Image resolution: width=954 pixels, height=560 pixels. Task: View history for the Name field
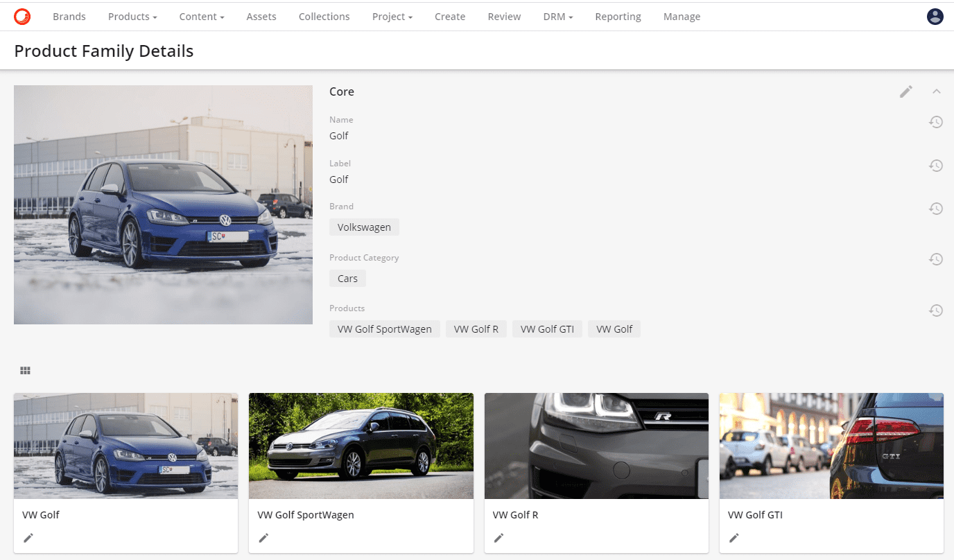tap(936, 122)
